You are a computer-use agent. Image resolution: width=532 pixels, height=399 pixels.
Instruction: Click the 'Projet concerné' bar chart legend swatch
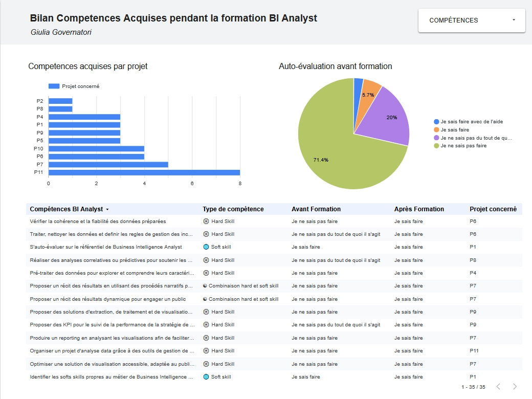coord(54,86)
